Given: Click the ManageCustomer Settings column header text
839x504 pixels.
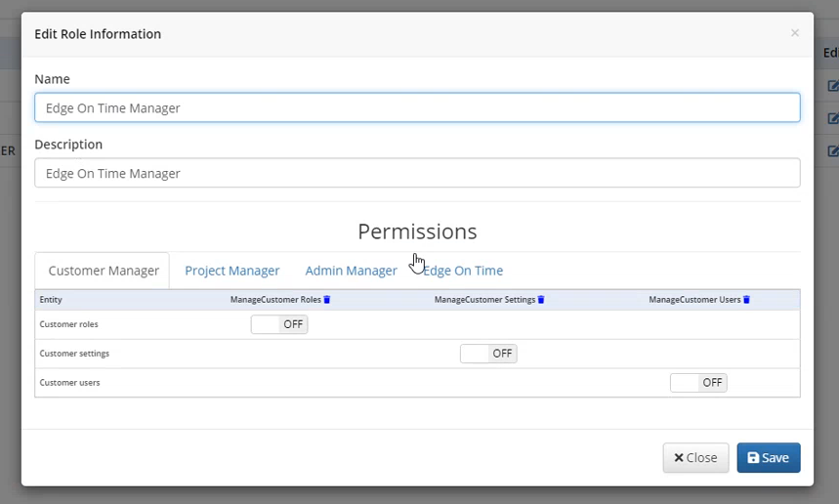Looking at the screenshot, I should pyautogui.click(x=484, y=300).
